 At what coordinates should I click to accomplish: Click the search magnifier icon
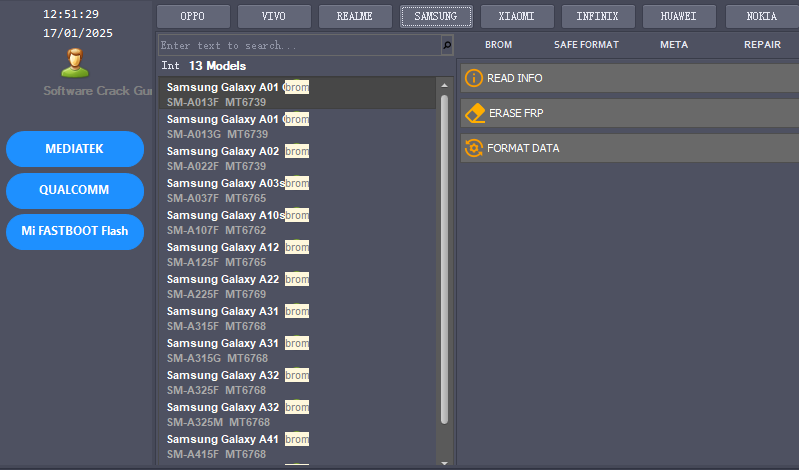(446, 45)
